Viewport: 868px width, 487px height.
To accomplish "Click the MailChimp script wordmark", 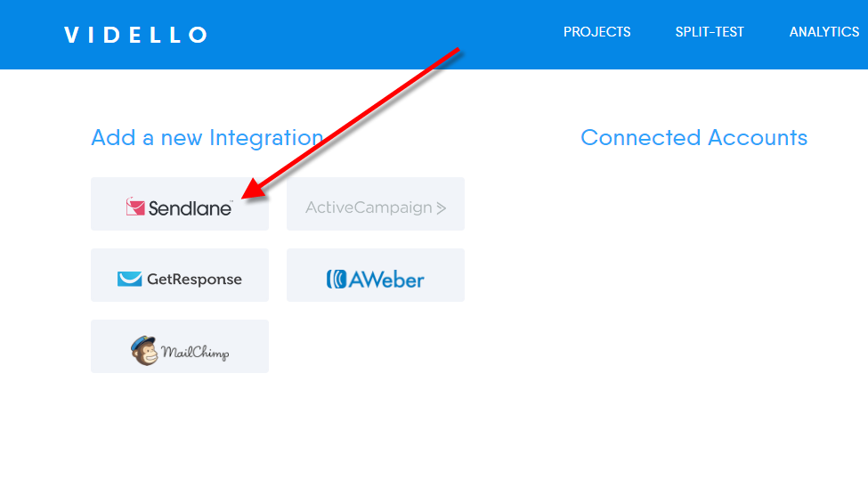I will pos(195,353).
